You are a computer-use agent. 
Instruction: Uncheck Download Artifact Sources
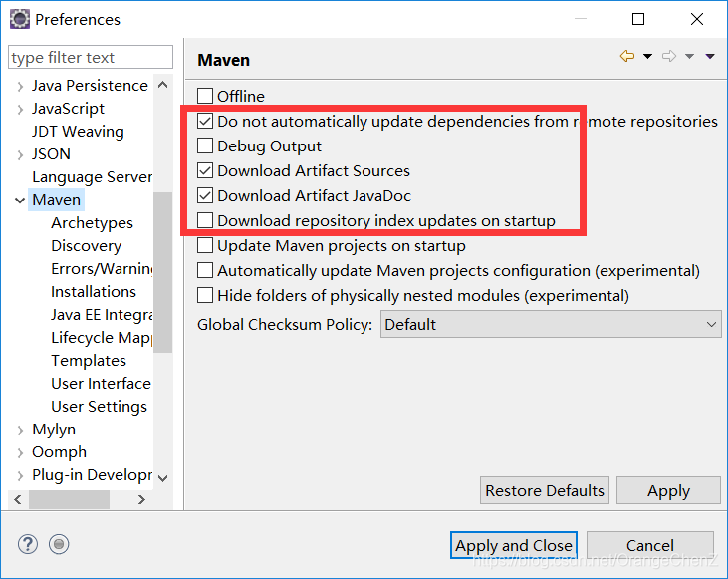[x=205, y=170]
